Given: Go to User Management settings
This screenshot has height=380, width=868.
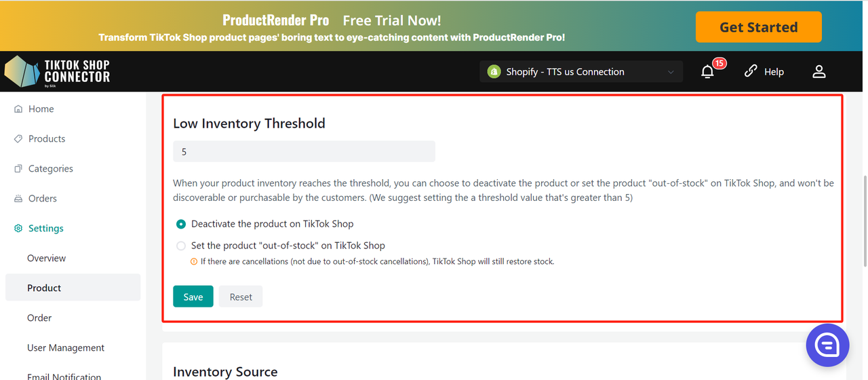Looking at the screenshot, I should click(x=66, y=347).
